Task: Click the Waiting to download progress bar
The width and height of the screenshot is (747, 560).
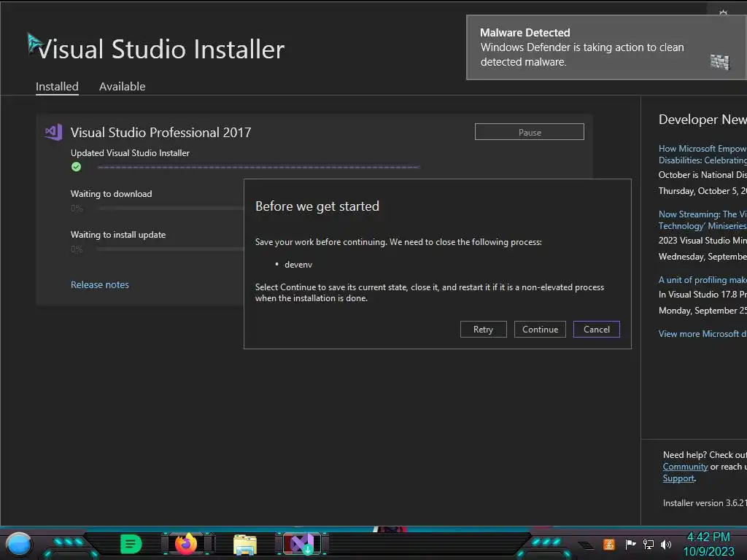Action: (x=171, y=208)
